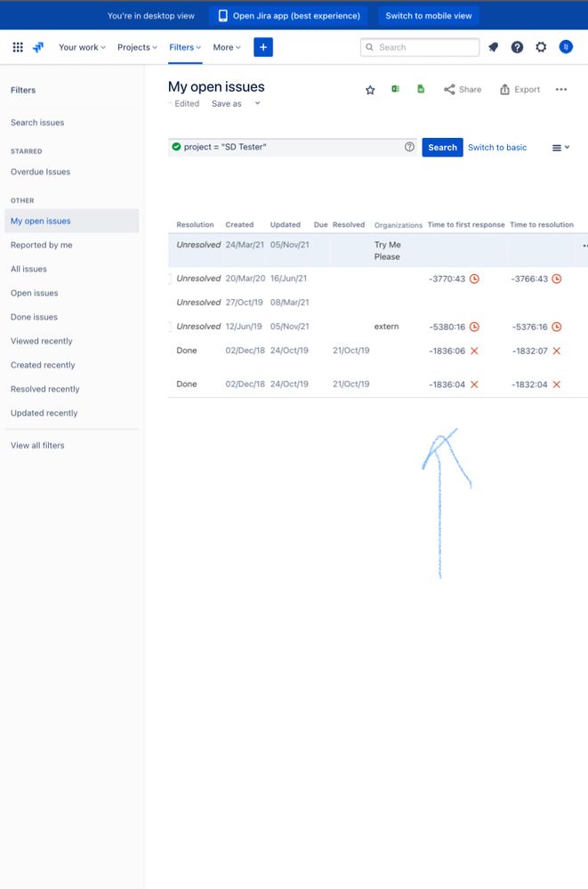Click in the top Search field
Viewport: 588px width, 889px height.
point(420,47)
